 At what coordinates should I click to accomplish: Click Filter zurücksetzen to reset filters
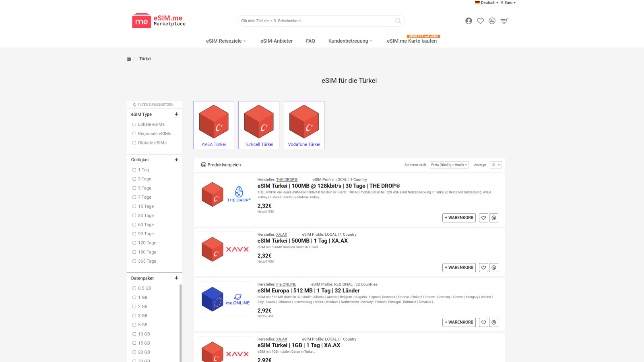pos(153,105)
